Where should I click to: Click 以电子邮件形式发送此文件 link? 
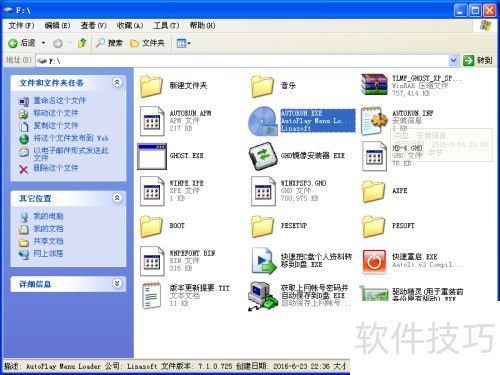71,154
